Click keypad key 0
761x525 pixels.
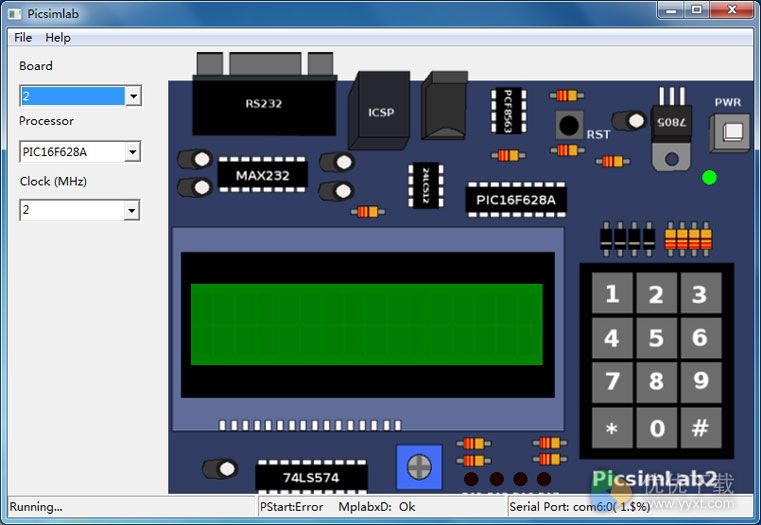click(x=656, y=427)
